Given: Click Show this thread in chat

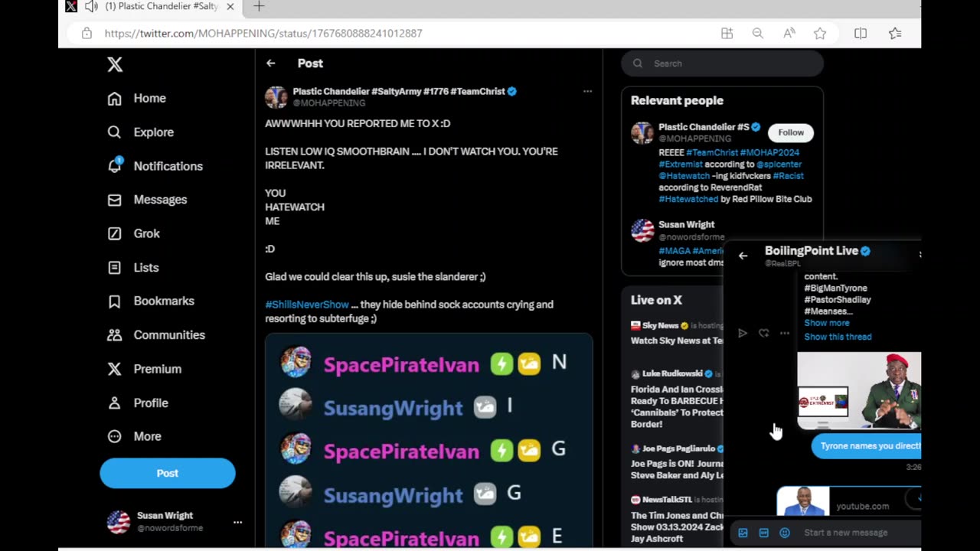Looking at the screenshot, I should (838, 337).
